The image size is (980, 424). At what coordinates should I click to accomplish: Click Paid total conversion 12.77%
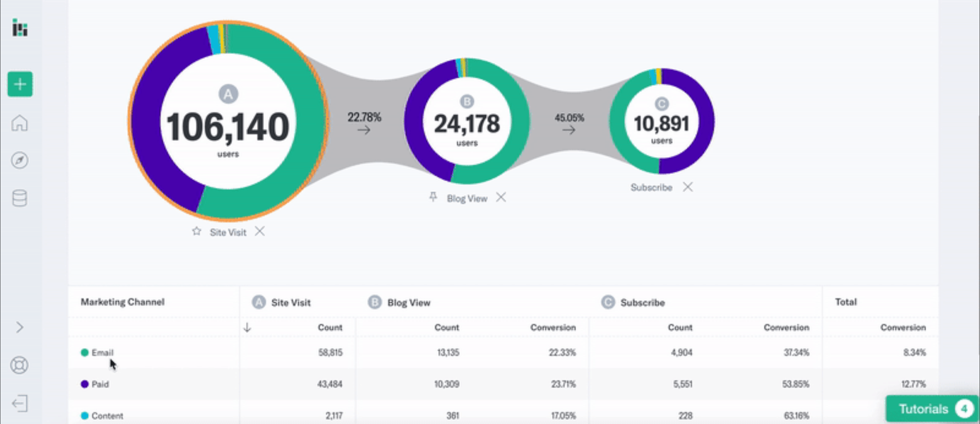[x=914, y=384]
